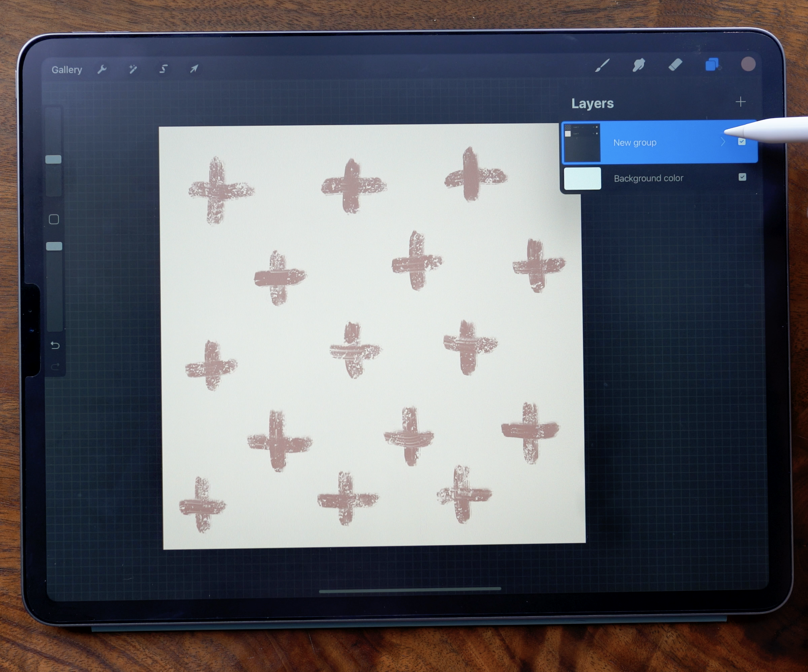
Task: Select the New group layer row
Action: (660, 142)
